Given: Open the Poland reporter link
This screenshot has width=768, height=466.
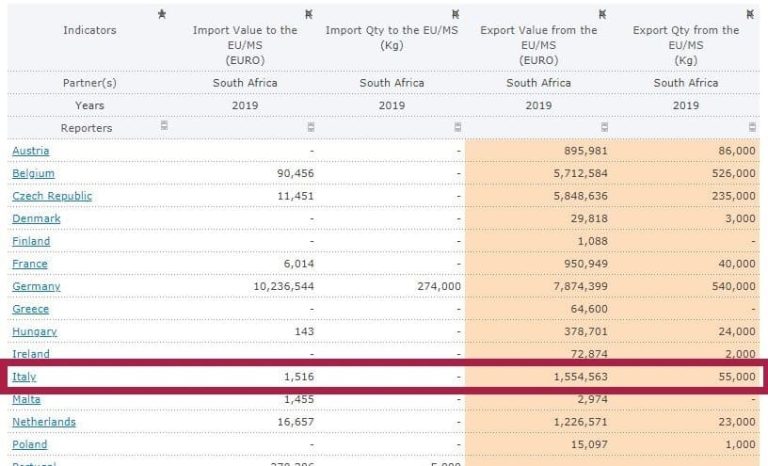Looking at the screenshot, I should pos(30,444).
